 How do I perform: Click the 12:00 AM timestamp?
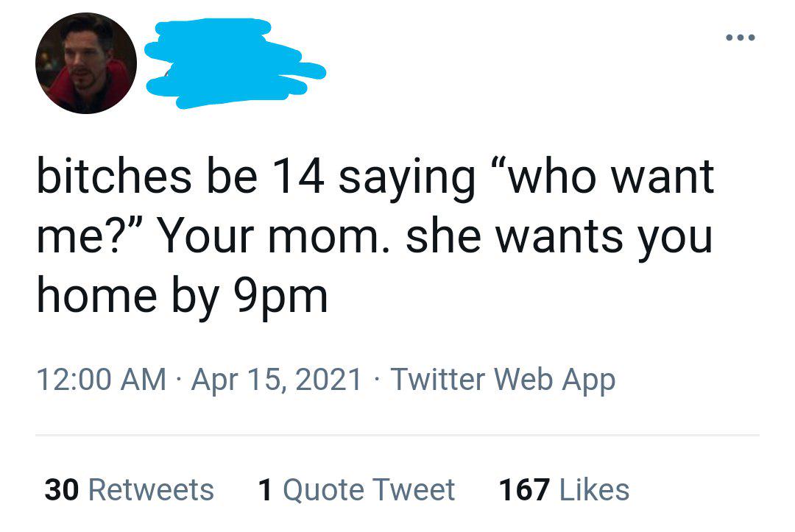[102, 380]
